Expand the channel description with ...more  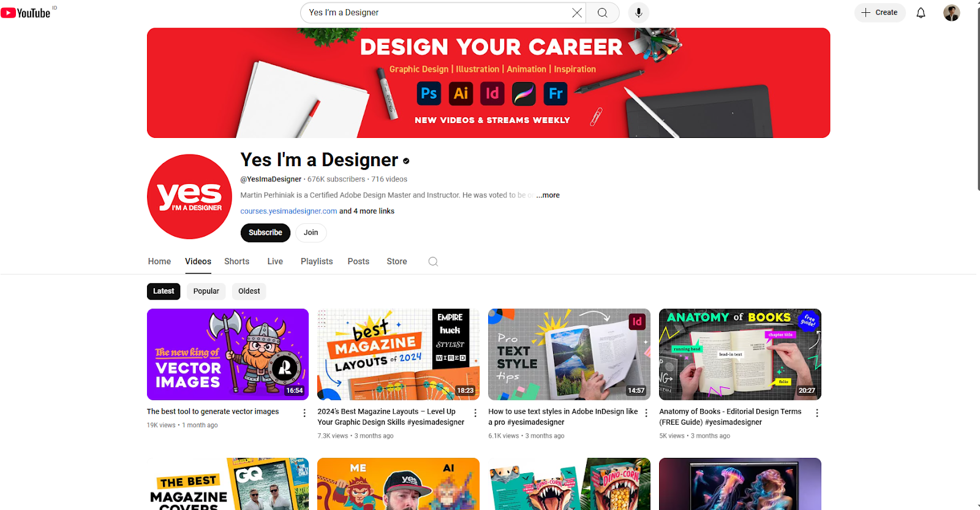[x=548, y=195]
